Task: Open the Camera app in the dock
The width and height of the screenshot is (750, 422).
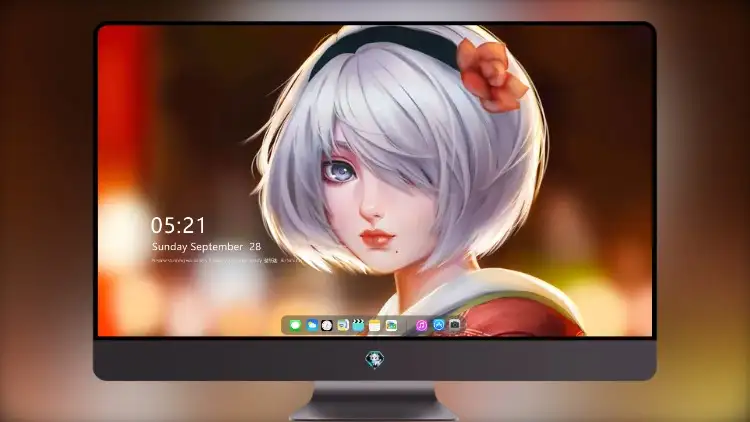Action: coord(454,325)
